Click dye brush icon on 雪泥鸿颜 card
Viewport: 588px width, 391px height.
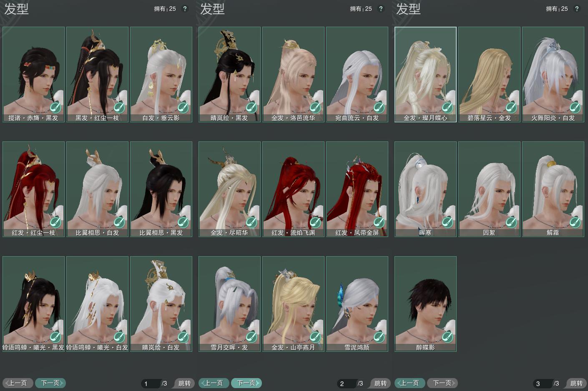click(x=379, y=337)
